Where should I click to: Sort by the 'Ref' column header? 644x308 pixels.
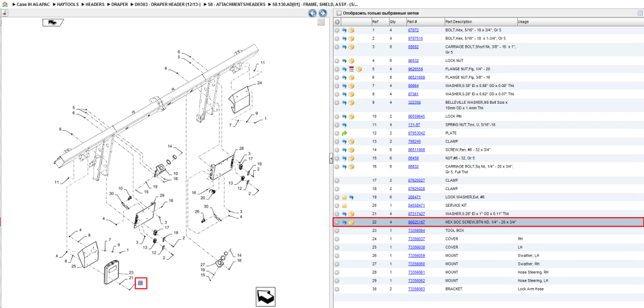tap(379, 22)
